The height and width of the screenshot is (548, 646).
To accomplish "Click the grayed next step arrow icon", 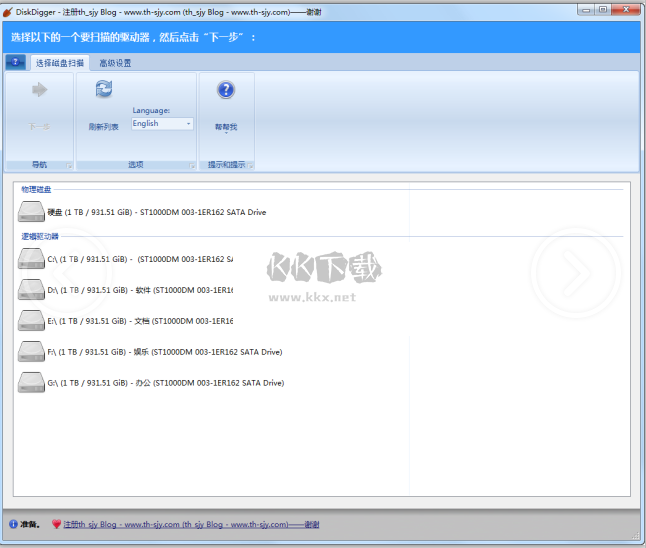I will click(40, 91).
